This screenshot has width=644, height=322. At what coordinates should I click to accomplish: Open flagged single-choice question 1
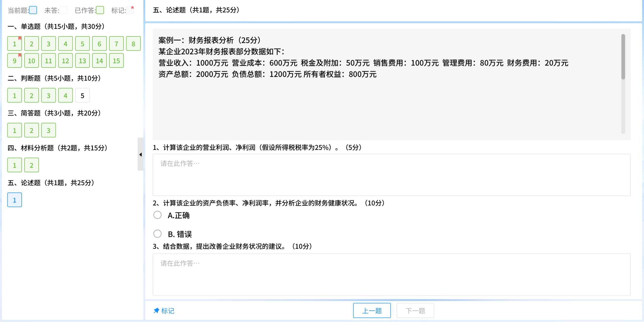point(15,44)
